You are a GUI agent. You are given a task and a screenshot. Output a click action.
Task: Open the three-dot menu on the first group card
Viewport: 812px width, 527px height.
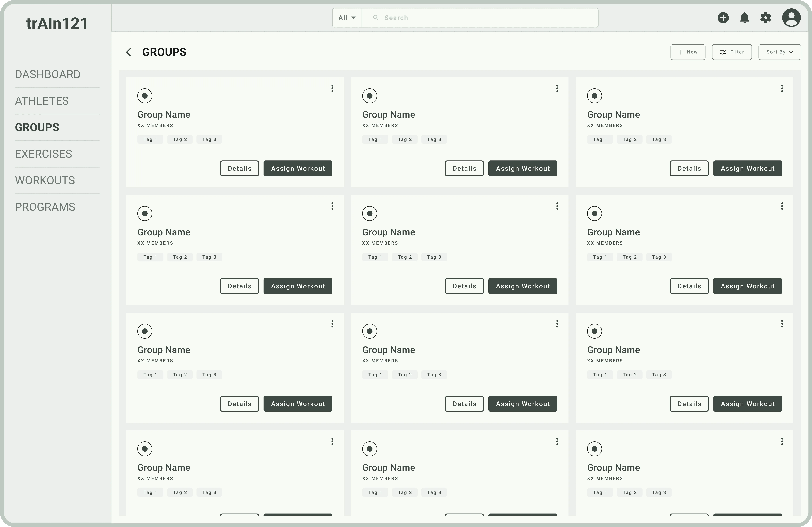332,88
